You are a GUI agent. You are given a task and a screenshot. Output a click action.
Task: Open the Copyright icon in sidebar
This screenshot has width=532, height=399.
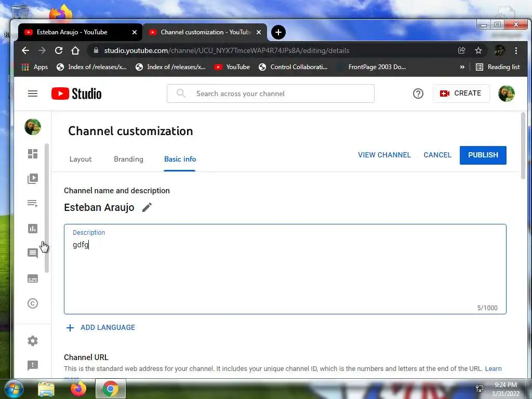(33, 303)
